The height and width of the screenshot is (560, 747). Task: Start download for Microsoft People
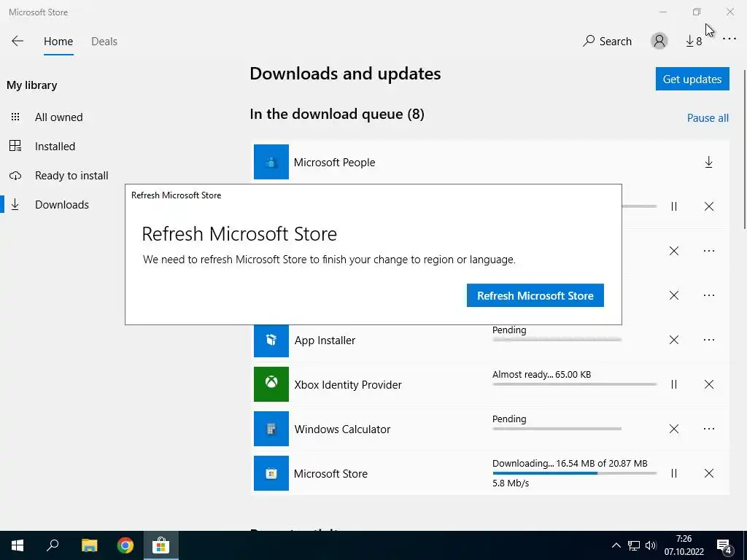708,162
